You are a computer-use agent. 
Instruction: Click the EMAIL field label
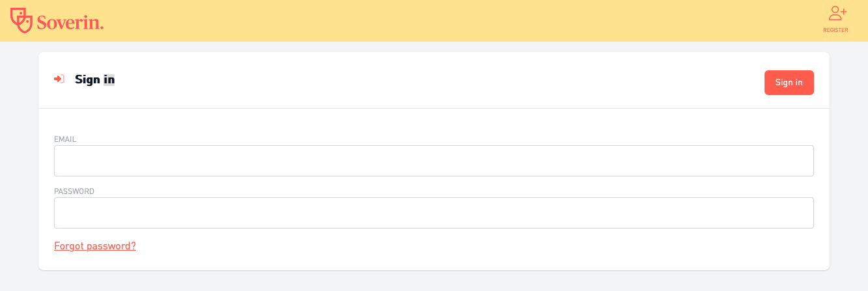[x=65, y=139]
